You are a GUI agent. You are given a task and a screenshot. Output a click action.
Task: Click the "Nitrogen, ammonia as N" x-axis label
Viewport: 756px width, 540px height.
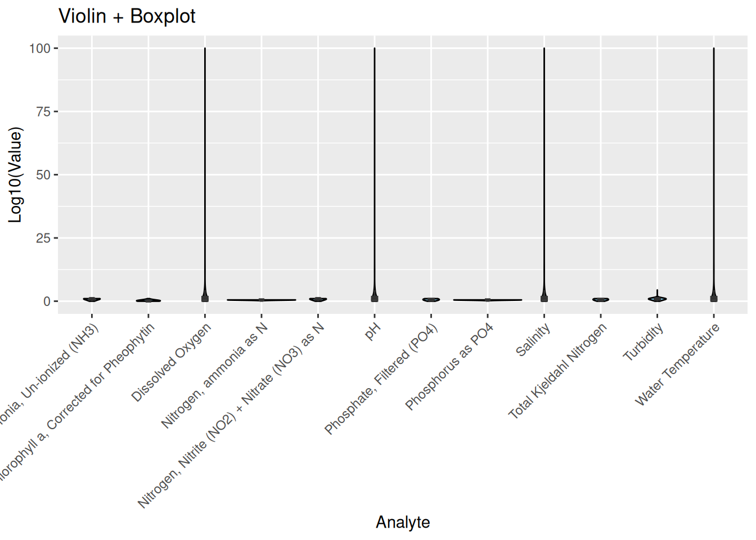point(214,376)
